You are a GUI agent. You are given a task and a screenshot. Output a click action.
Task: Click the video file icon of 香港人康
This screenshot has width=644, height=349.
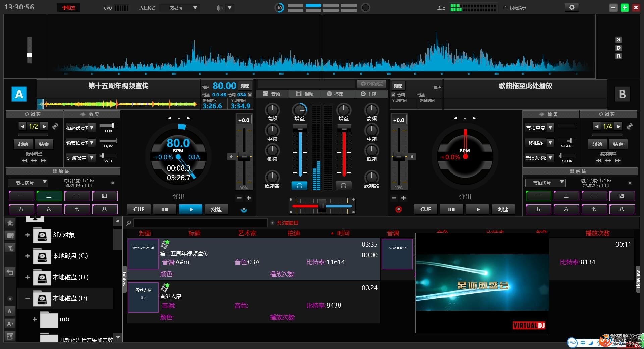click(165, 287)
